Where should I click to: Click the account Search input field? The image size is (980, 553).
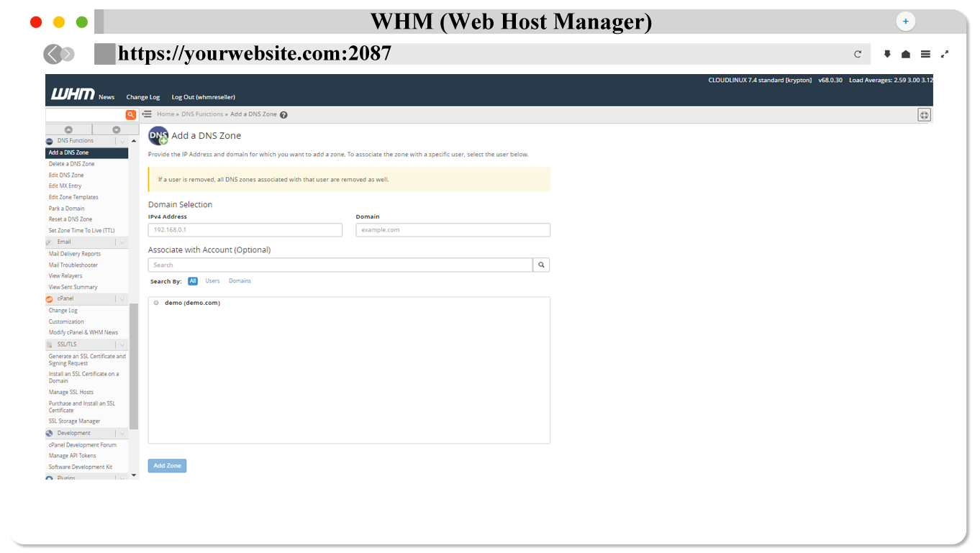click(340, 265)
